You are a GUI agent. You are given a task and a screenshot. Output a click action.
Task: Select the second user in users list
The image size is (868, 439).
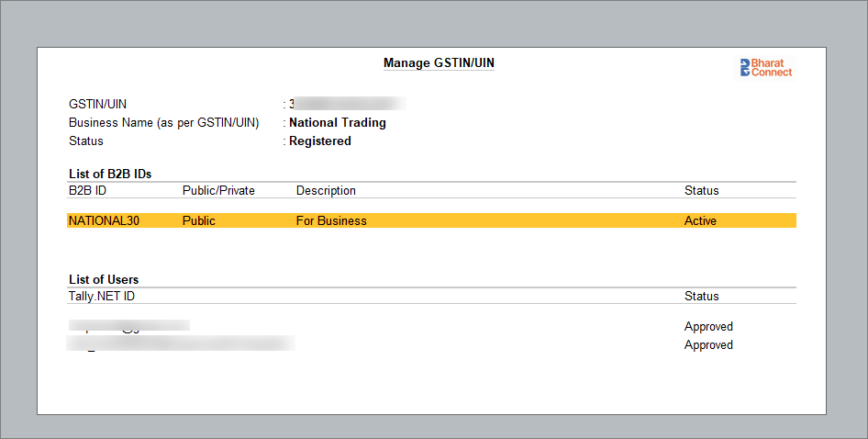pos(181,344)
